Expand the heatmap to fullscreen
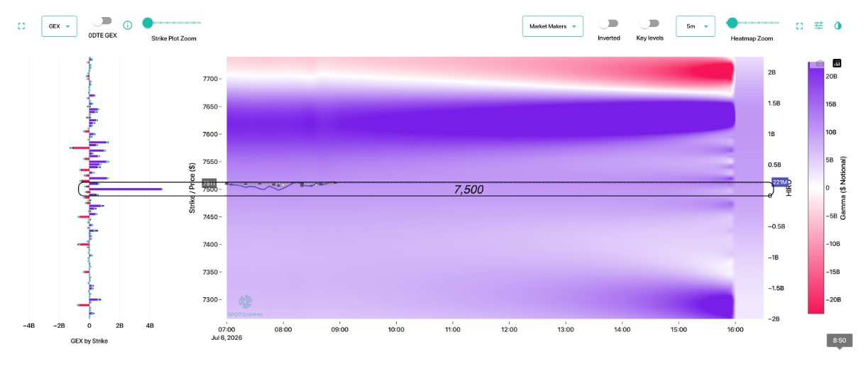The image size is (868, 366). point(799,26)
